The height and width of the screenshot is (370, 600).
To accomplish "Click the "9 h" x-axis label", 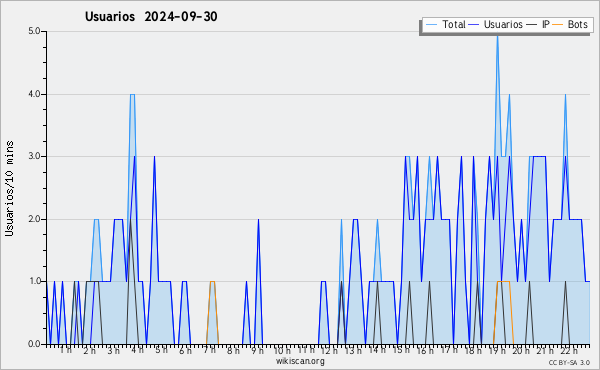I will point(257,351).
